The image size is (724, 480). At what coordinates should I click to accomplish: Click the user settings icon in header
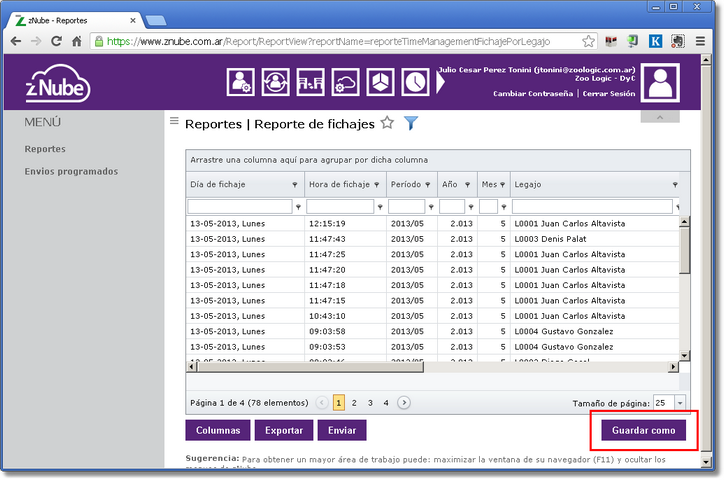[x=241, y=83]
